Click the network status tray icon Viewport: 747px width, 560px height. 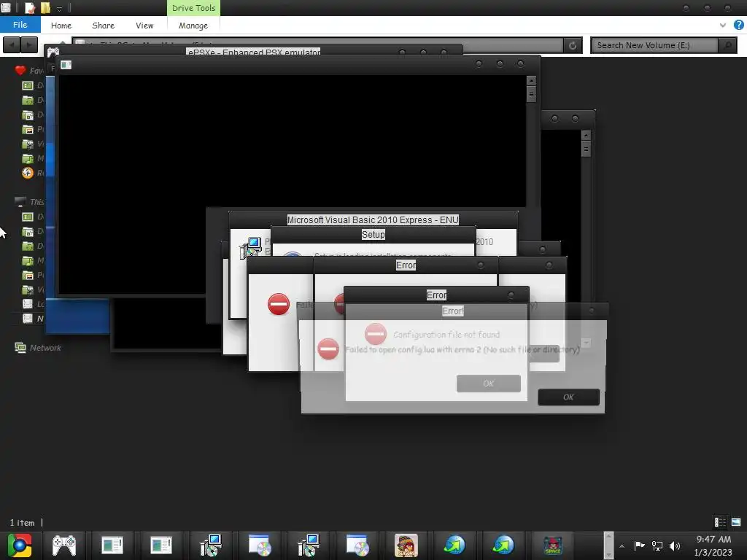[x=657, y=545]
